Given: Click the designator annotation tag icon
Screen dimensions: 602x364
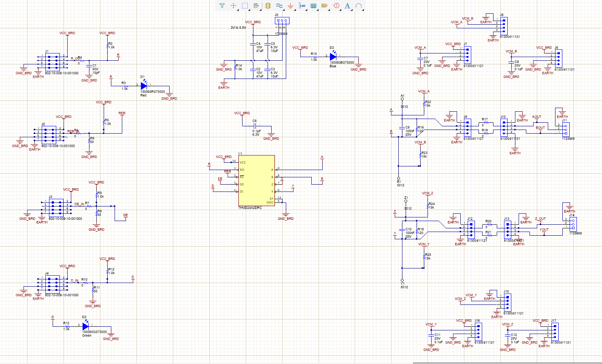Looking at the screenshot, I should [x=324, y=6].
